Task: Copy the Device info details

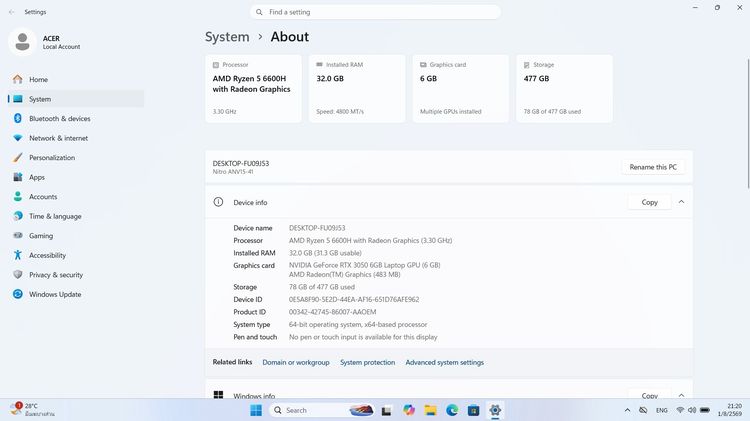Action: pos(649,202)
